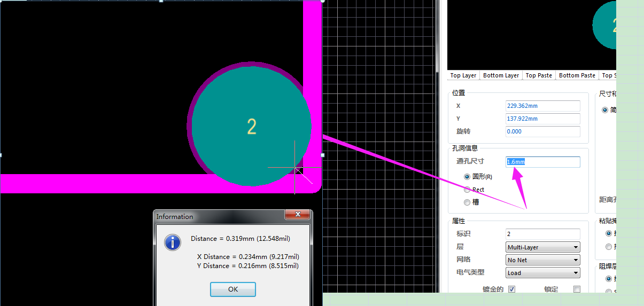
Task: Open the 层 layer dropdown Multi-Layer
Action: 542,247
